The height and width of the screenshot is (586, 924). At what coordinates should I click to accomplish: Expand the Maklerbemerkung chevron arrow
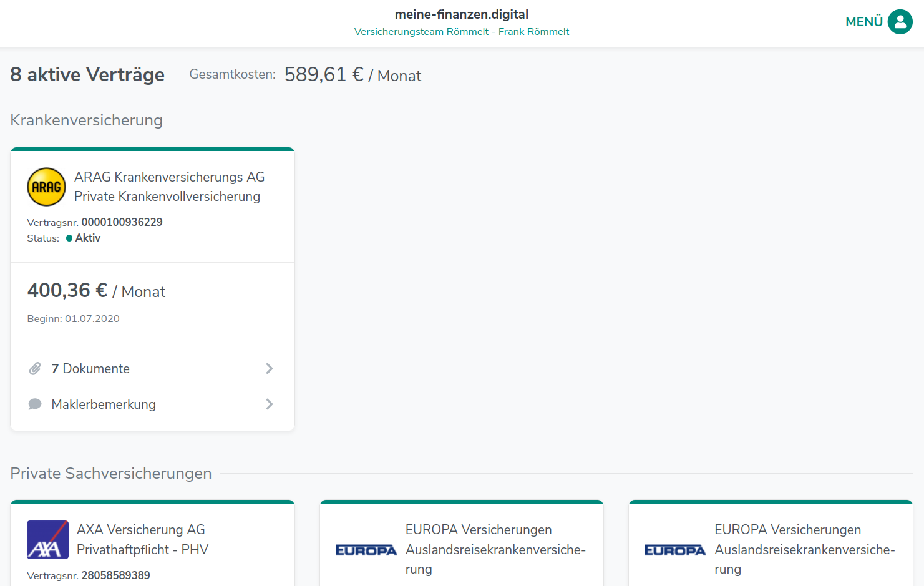pos(270,404)
